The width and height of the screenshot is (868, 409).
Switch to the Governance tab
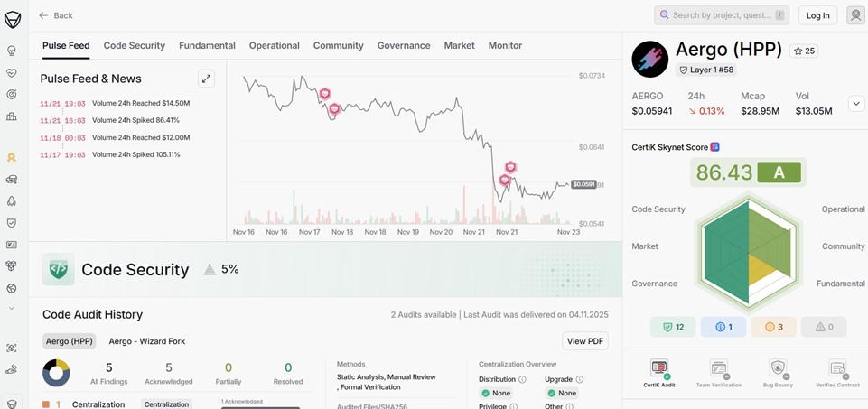coord(403,45)
